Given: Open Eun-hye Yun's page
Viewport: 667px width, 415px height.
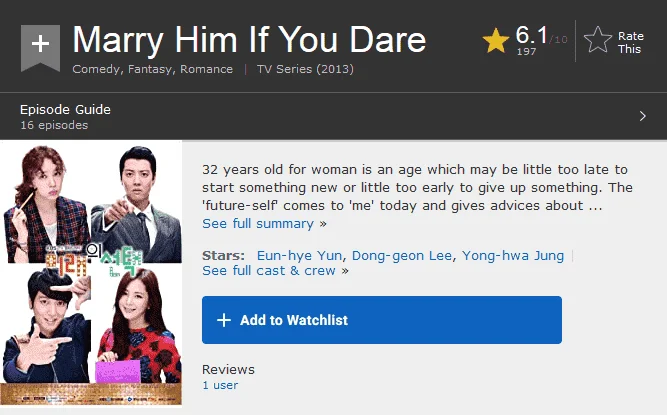Looking at the screenshot, I should [x=299, y=256].
